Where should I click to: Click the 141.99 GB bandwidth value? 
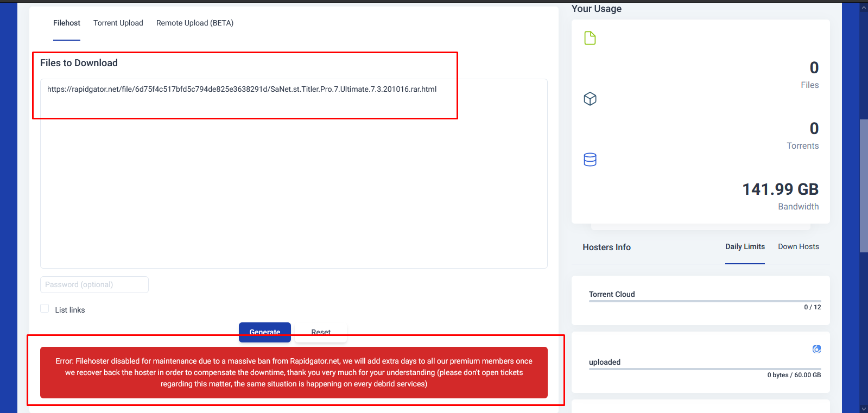coord(780,189)
